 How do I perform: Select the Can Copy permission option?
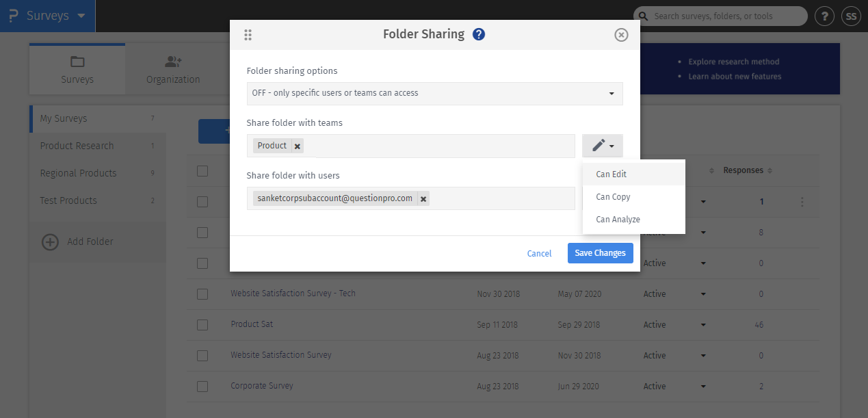coord(613,197)
